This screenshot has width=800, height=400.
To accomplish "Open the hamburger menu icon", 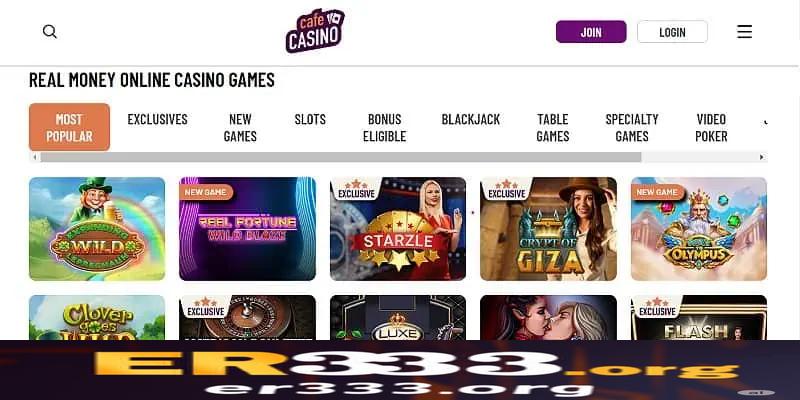I will pyautogui.click(x=744, y=32).
